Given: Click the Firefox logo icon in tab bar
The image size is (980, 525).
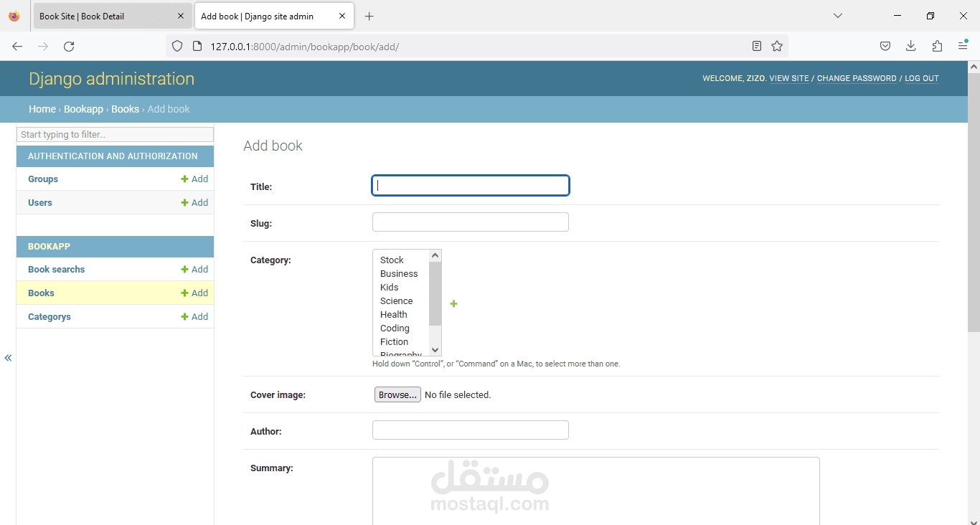Looking at the screenshot, I should click(x=14, y=16).
